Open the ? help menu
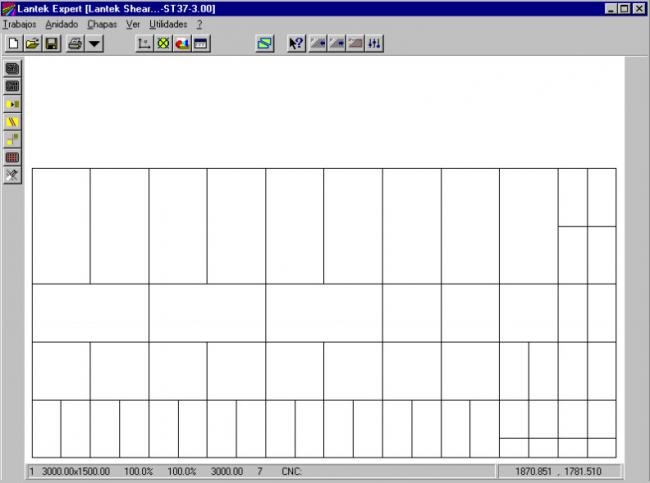Image resolution: width=650 pixels, height=483 pixels. [x=199, y=24]
